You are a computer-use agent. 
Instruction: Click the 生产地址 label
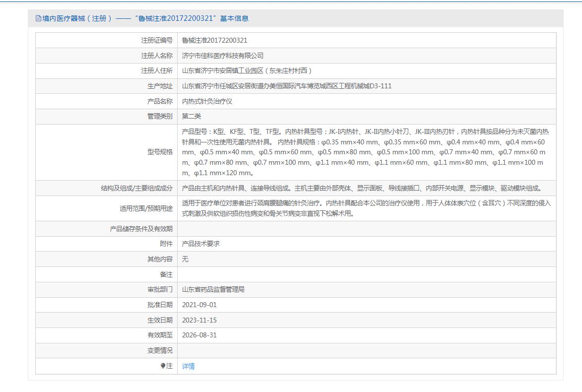160,86
